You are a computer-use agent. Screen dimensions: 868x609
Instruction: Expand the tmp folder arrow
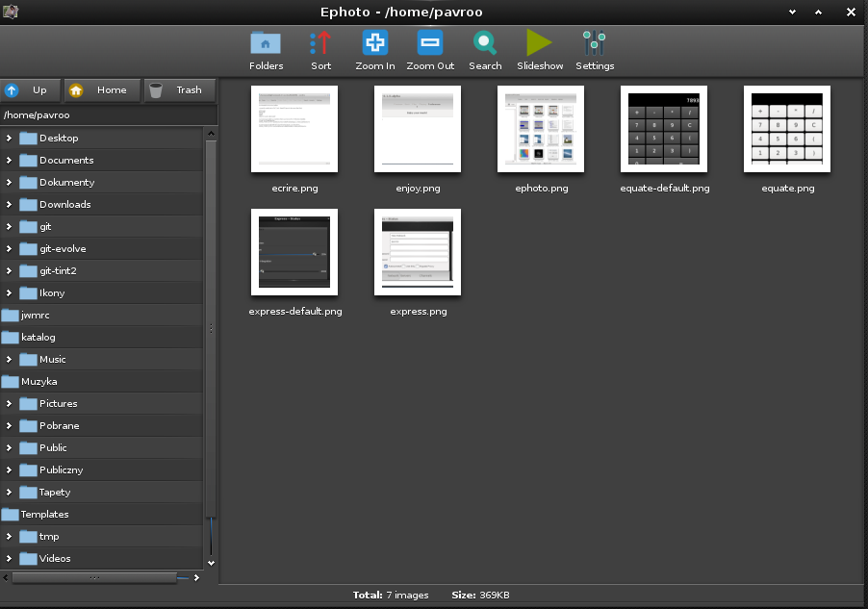tap(9, 537)
